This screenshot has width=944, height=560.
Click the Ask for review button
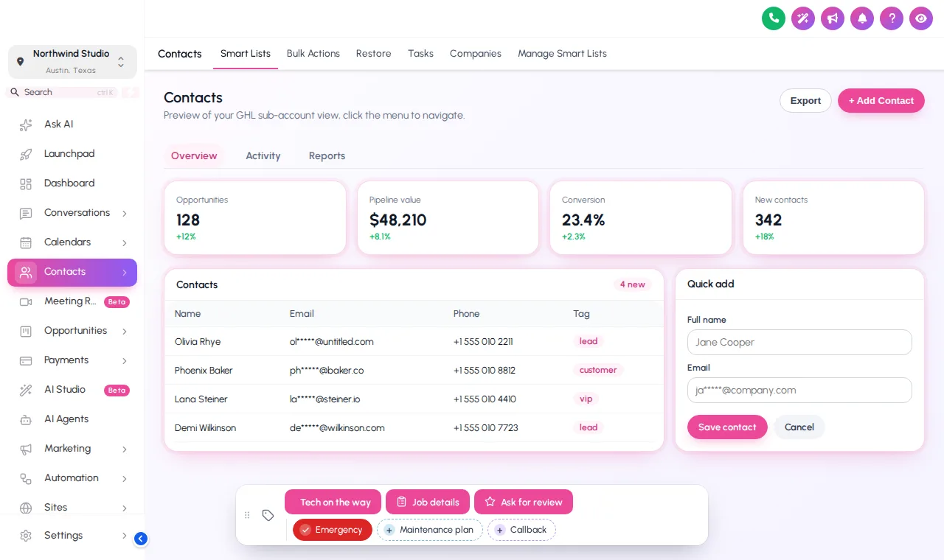tap(524, 503)
